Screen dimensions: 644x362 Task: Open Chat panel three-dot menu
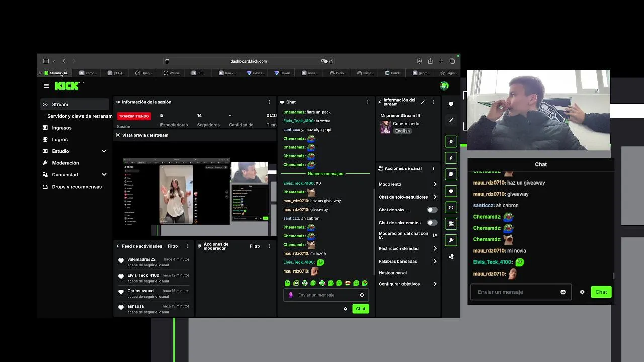coord(368,102)
